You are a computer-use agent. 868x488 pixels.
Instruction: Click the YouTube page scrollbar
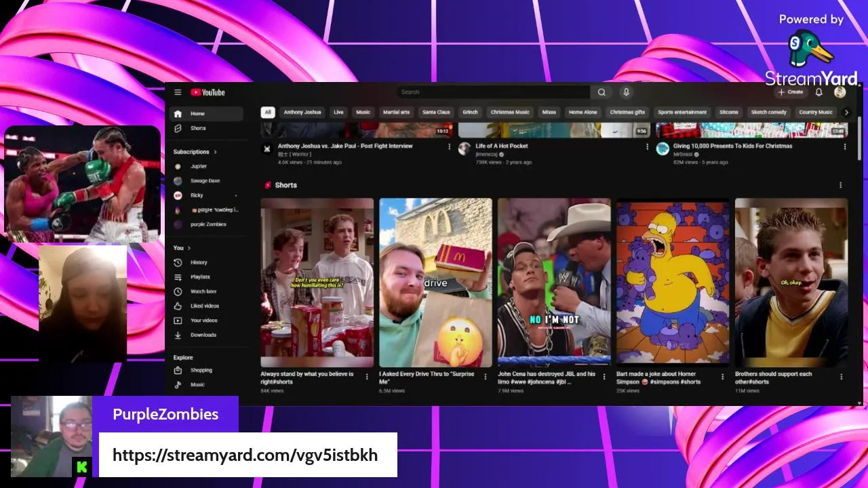tap(860, 140)
